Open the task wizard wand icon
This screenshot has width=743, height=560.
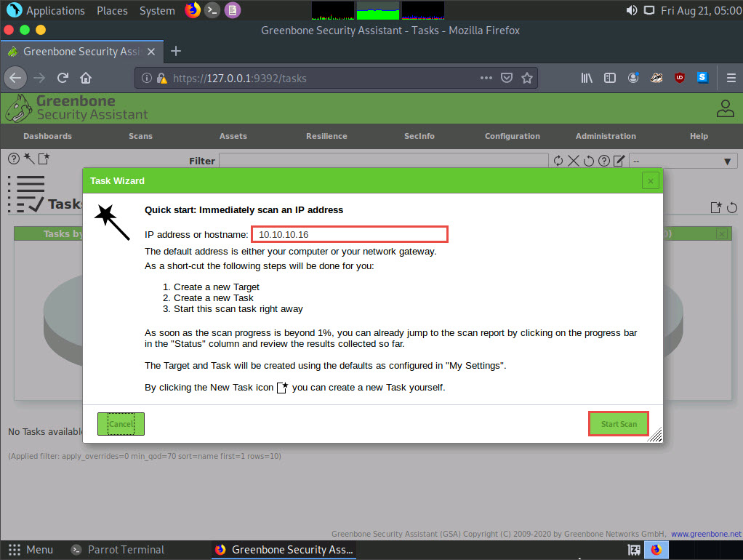click(x=29, y=159)
